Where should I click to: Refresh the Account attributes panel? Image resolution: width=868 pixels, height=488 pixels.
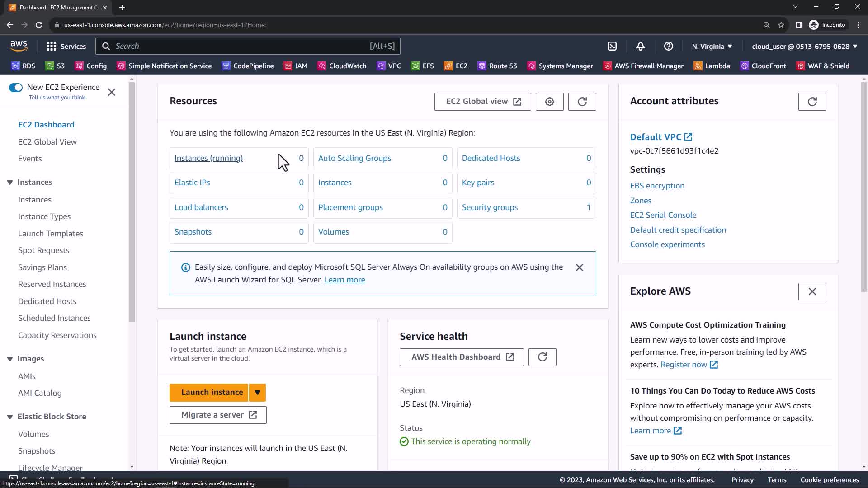(x=812, y=102)
